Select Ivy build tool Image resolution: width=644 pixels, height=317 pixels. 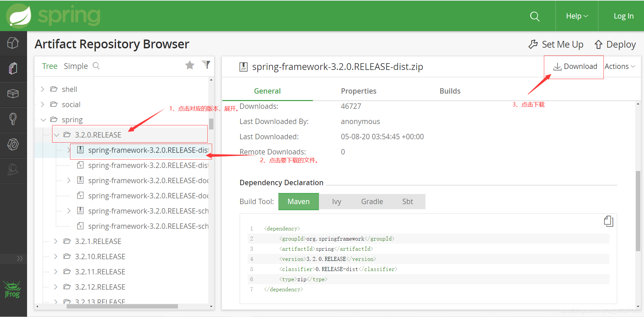pos(337,202)
